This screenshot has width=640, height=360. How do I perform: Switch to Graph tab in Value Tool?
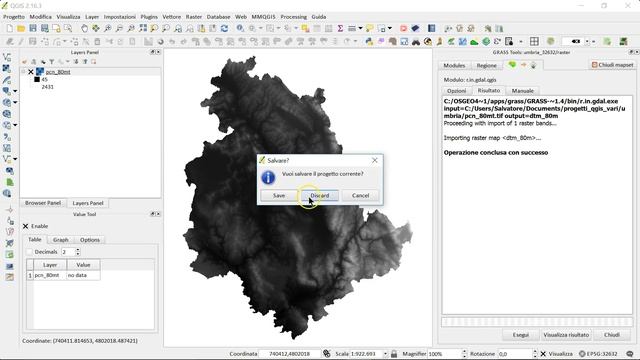[x=60, y=240]
